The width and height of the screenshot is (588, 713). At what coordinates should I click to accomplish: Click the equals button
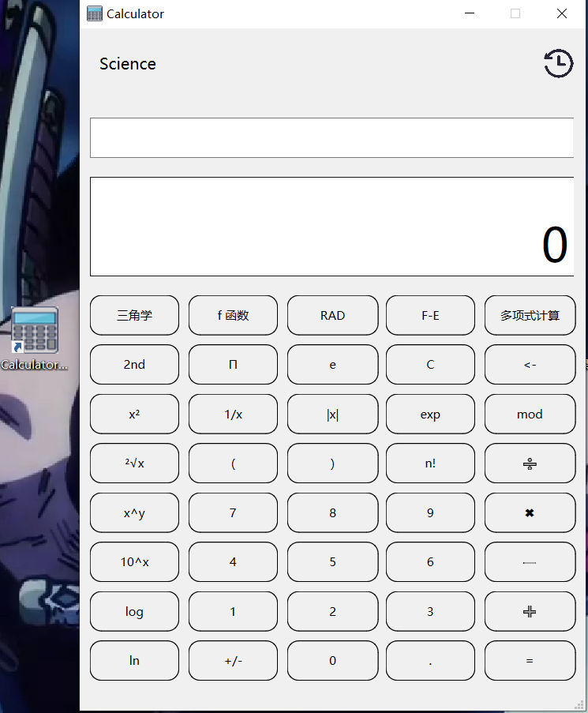(530, 661)
